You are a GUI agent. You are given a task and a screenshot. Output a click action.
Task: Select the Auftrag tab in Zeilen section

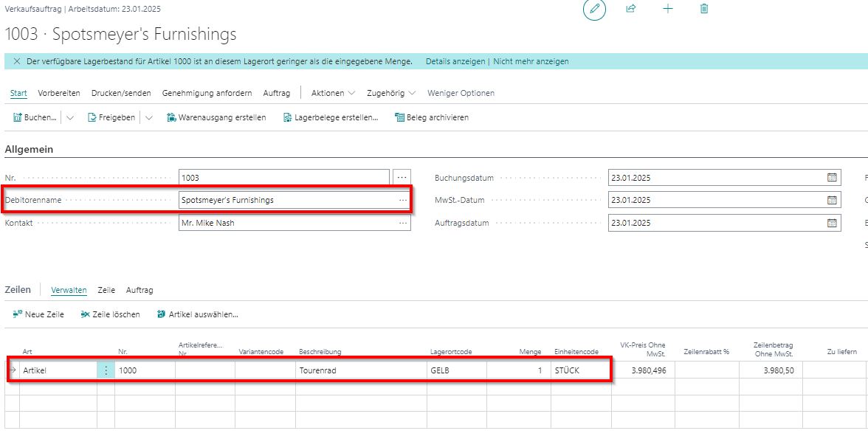coord(139,290)
